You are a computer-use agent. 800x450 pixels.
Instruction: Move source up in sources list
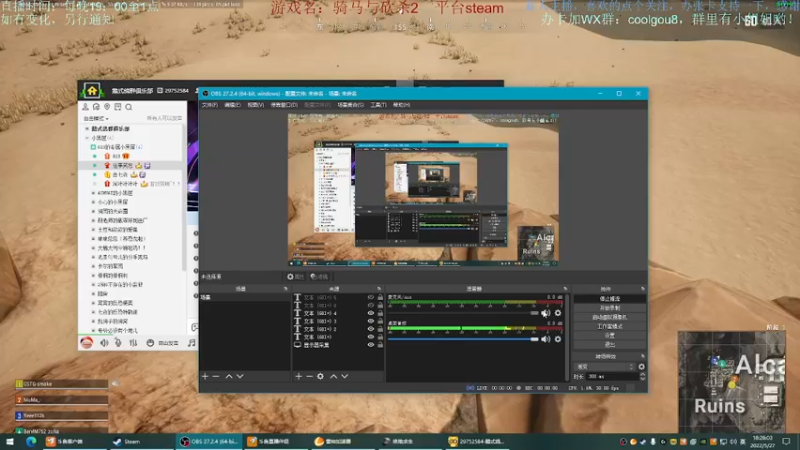click(334, 376)
